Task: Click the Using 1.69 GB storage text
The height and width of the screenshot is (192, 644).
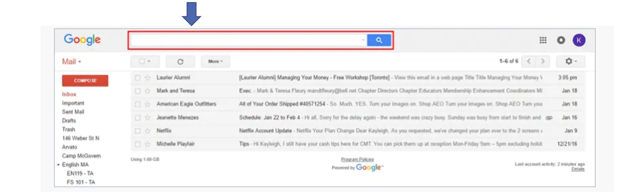Action: pyautogui.click(x=145, y=159)
